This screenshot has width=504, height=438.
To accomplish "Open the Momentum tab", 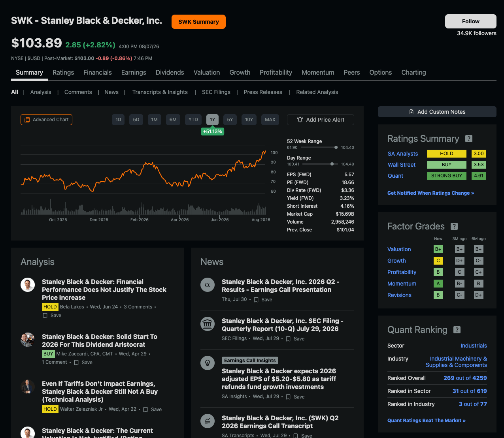I will tap(318, 73).
